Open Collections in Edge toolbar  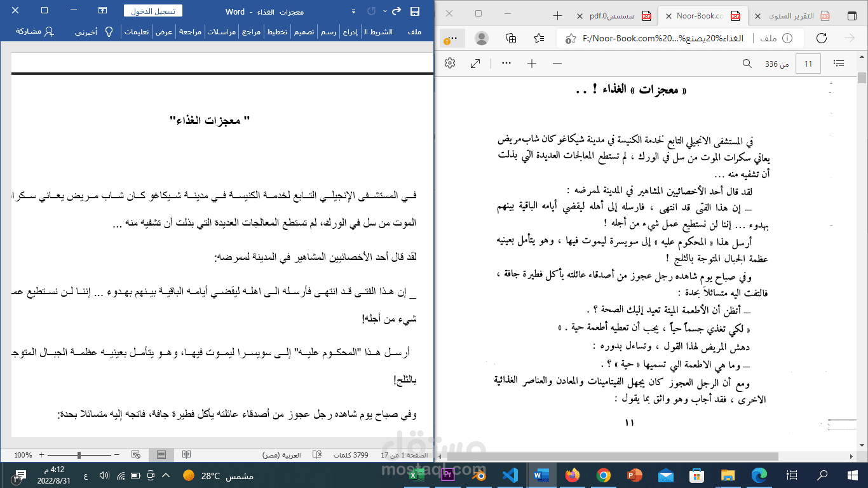[x=510, y=38]
